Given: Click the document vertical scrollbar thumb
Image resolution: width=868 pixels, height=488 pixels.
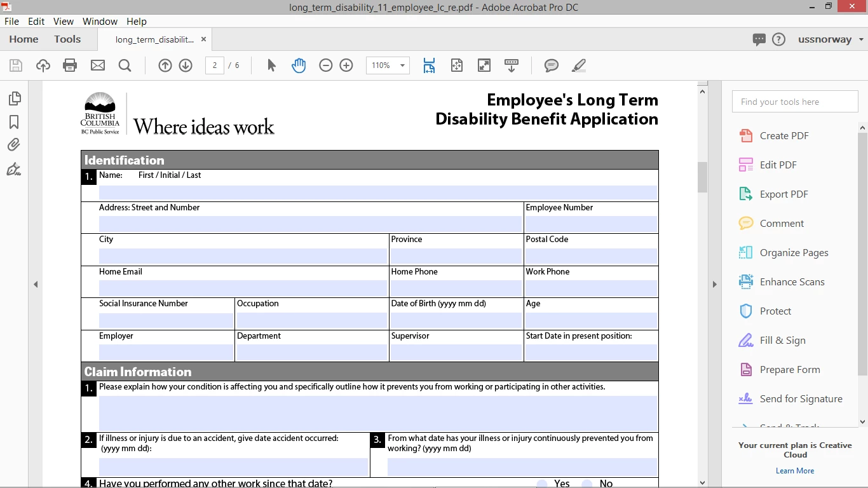Looking at the screenshot, I should point(702,177).
